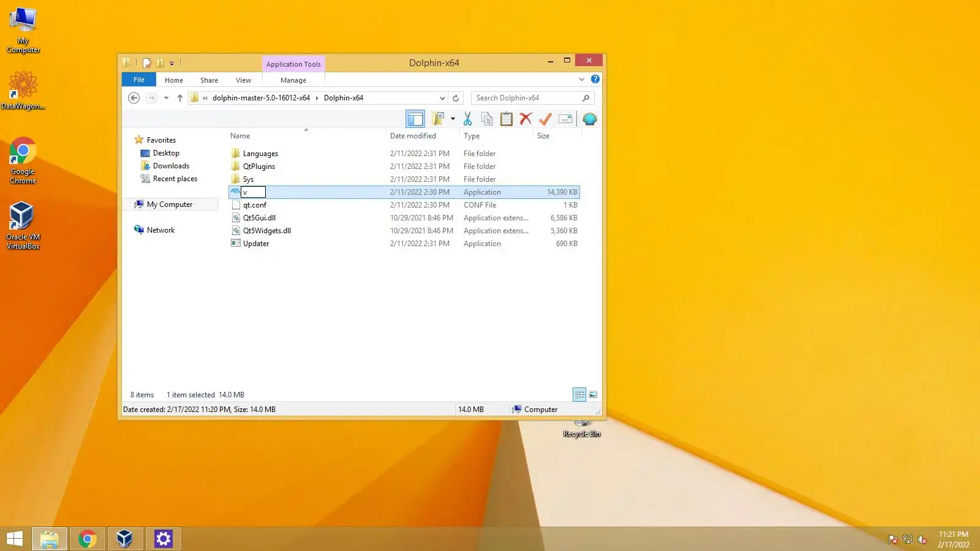Open the Share ribbon tab

point(209,80)
